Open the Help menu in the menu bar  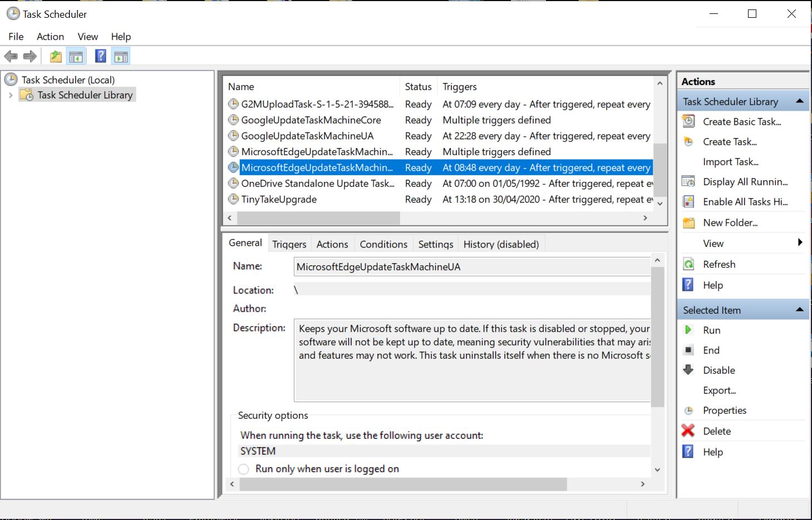(121, 37)
